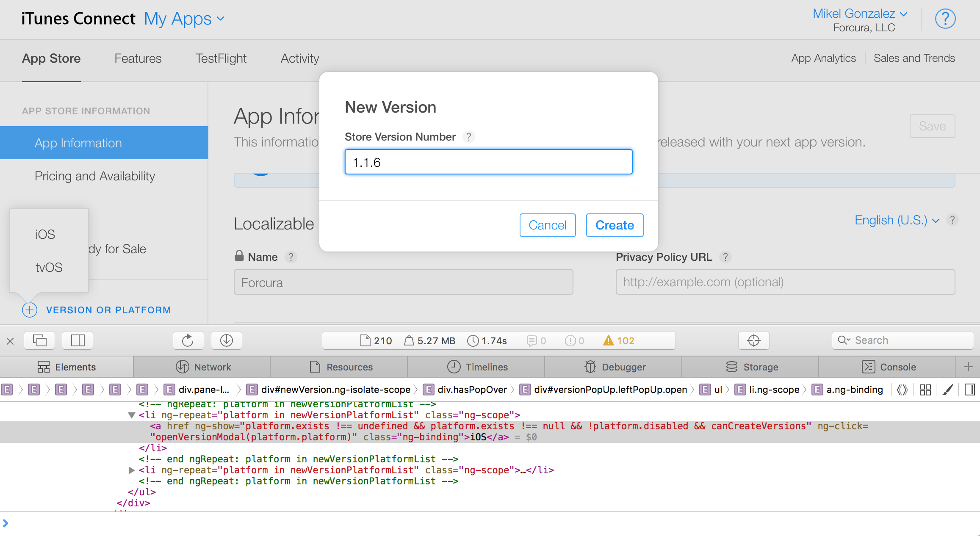Click the reload page icon in inspector
Image resolution: width=980 pixels, height=536 pixels.
(x=188, y=340)
